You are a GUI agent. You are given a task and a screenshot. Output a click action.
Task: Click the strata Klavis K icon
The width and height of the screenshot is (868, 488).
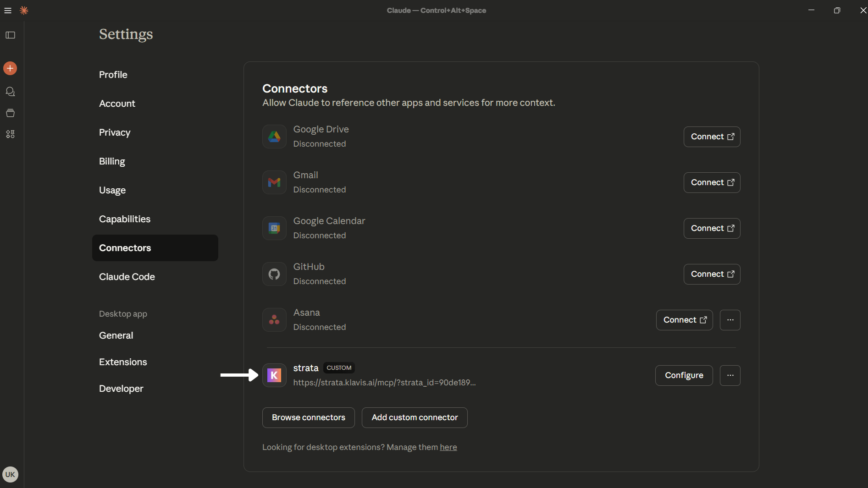pyautogui.click(x=274, y=375)
